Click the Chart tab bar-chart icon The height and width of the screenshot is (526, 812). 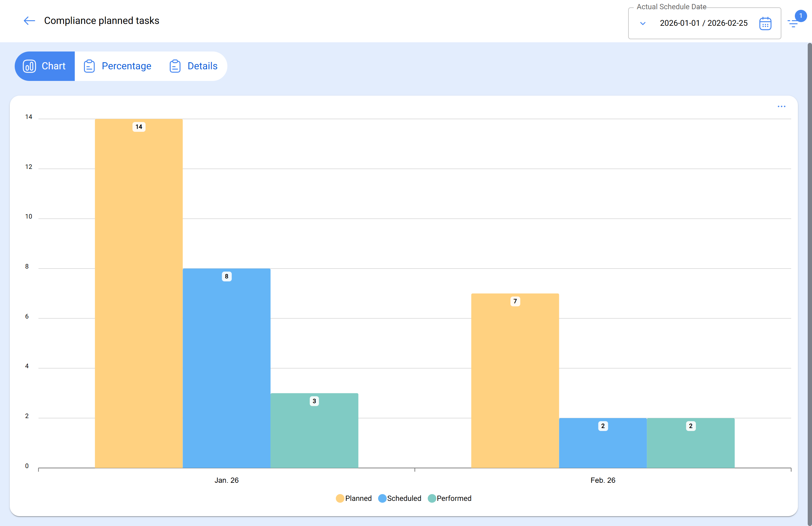tap(29, 66)
